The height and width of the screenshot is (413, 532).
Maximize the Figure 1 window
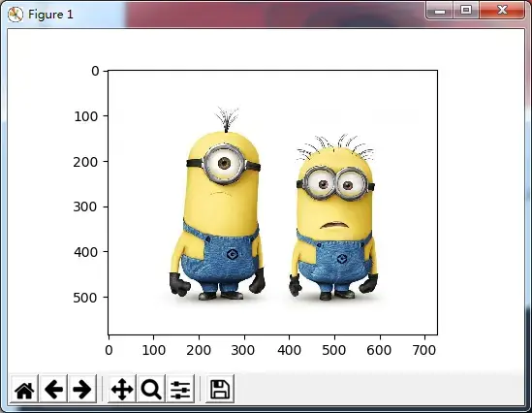point(466,11)
